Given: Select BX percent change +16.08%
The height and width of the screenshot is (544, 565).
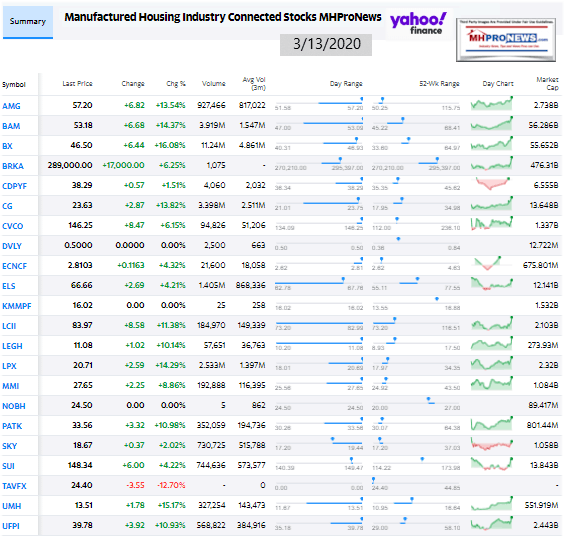Looking at the screenshot, I should coord(170,146).
